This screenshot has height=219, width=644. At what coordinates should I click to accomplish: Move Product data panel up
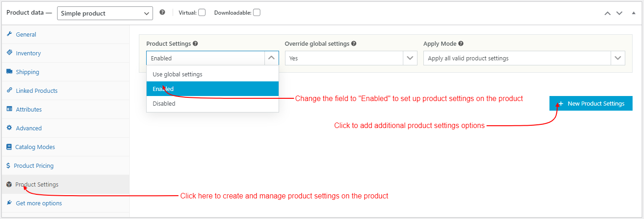click(607, 13)
